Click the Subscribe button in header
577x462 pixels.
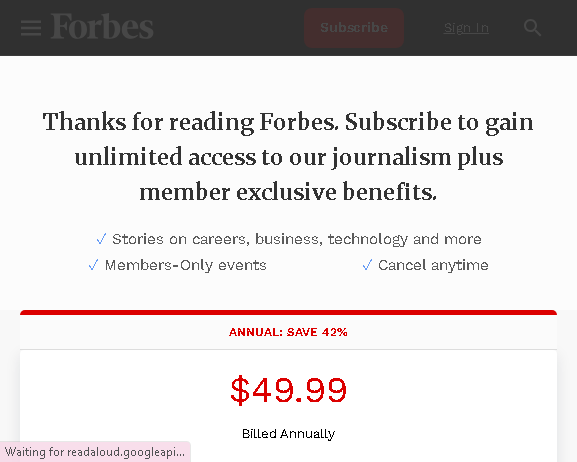354,28
